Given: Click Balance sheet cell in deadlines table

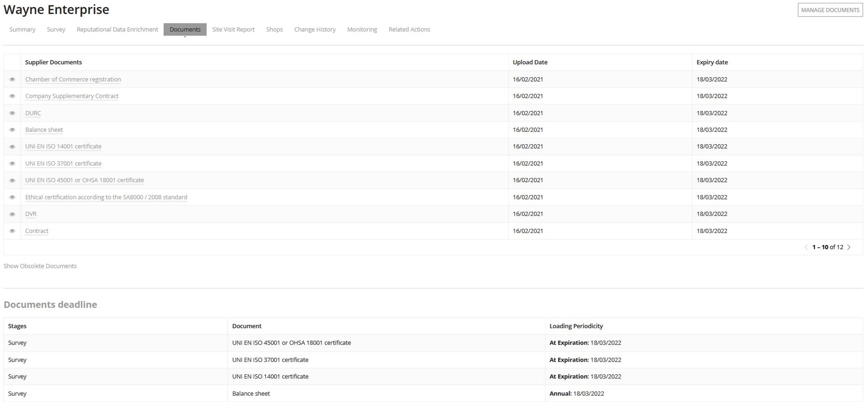Looking at the screenshot, I should 251,393.
